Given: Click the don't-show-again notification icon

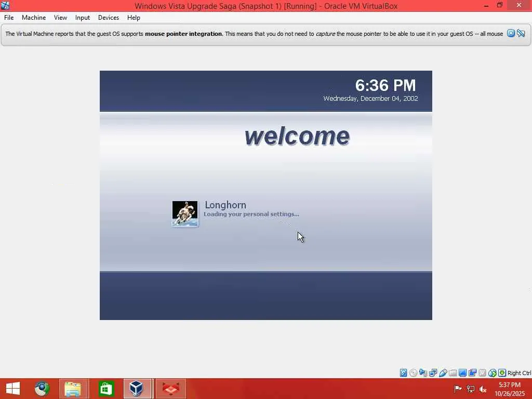Looking at the screenshot, I should pyautogui.click(x=521, y=33).
